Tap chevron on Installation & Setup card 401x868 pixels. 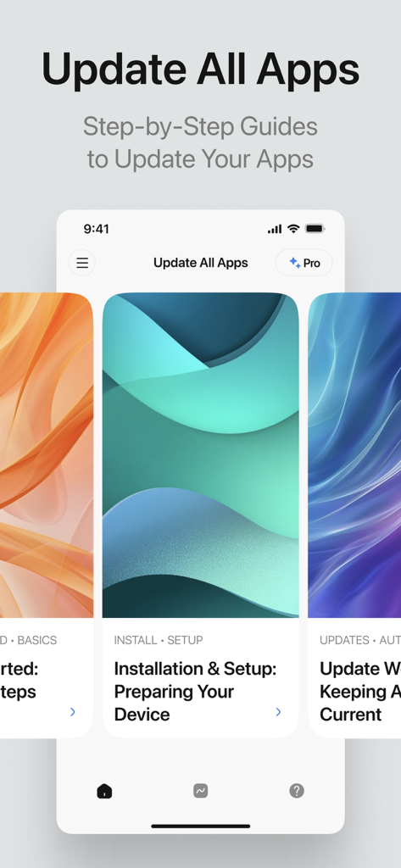(279, 712)
